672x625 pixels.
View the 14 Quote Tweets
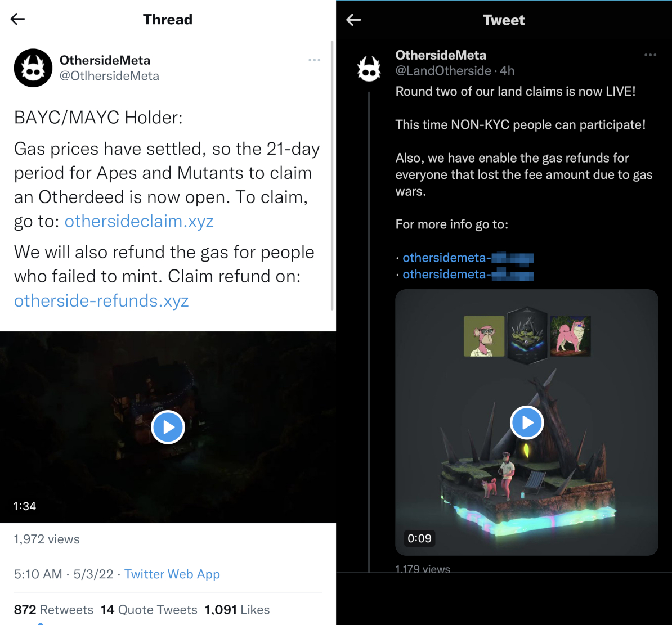click(x=149, y=610)
